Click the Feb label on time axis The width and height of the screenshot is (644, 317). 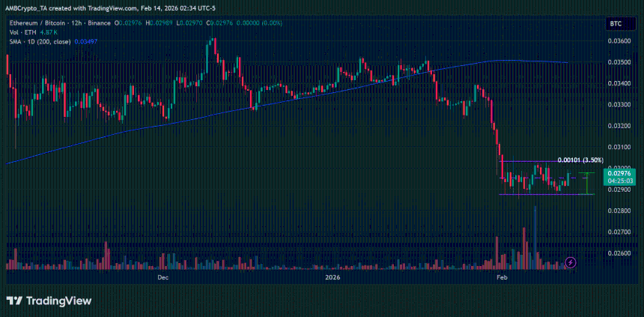tap(502, 277)
